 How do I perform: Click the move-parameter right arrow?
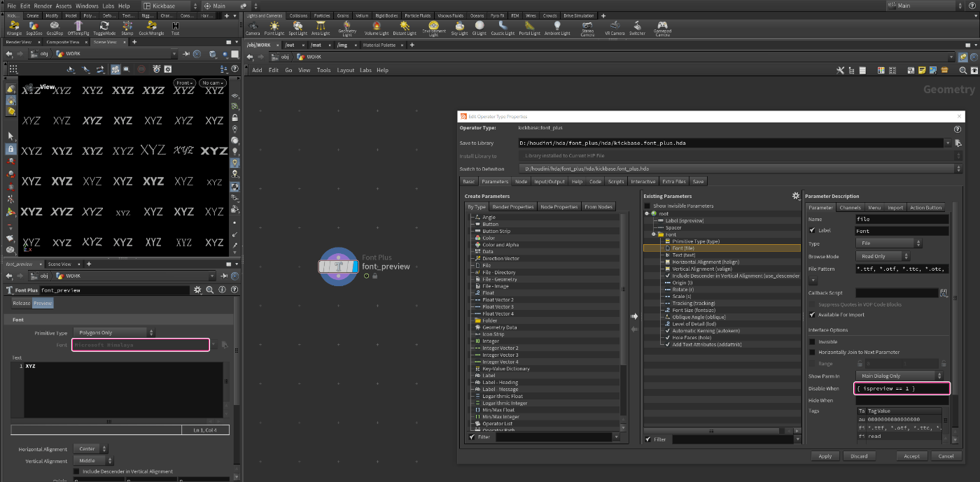point(634,316)
